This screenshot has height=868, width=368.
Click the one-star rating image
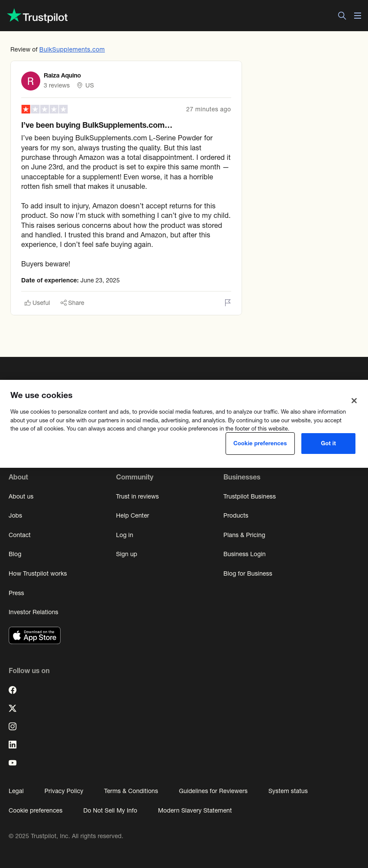45,109
